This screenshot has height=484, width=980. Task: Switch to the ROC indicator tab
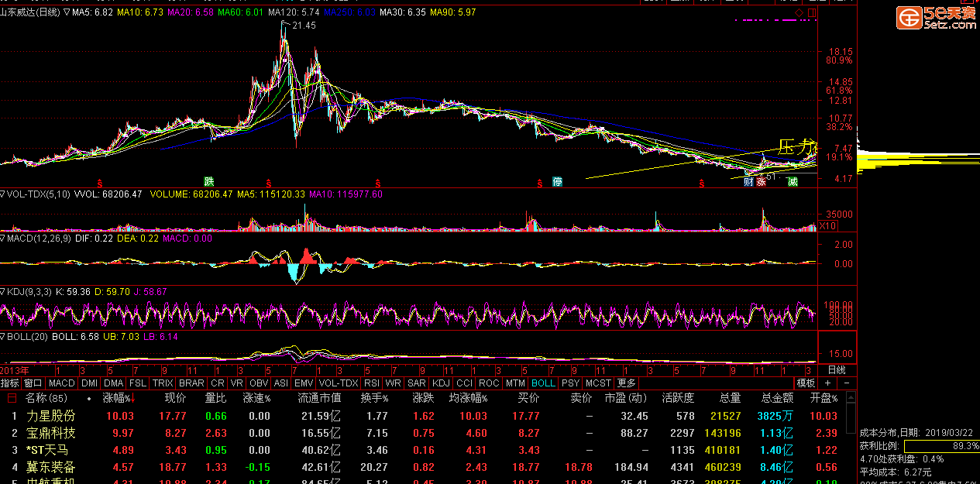click(x=489, y=383)
